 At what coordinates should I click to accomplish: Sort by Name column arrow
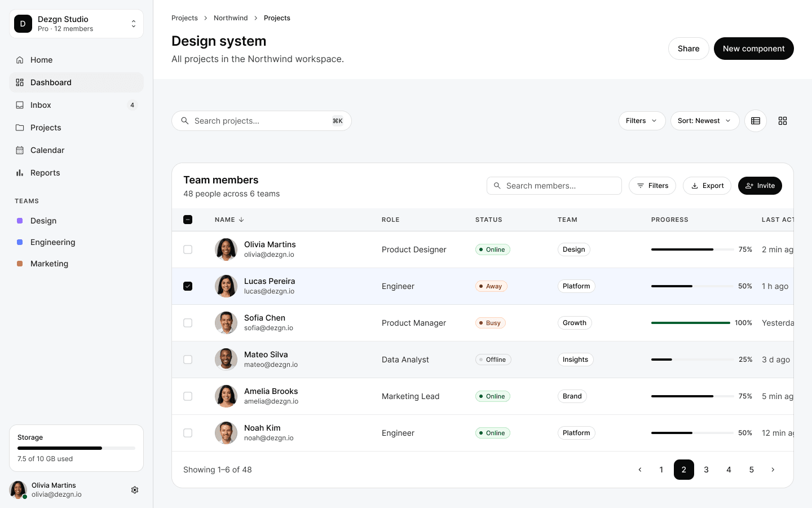(x=241, y=220)
